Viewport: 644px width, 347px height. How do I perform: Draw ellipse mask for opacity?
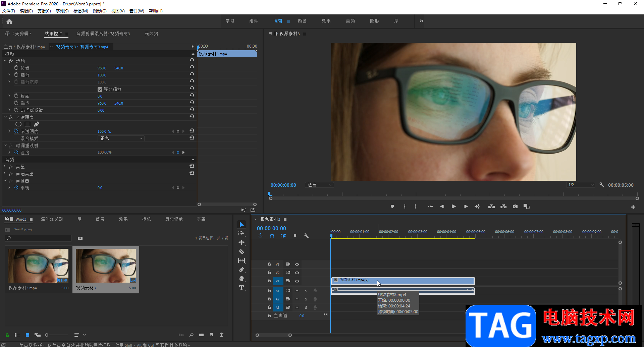pos(18,124)
